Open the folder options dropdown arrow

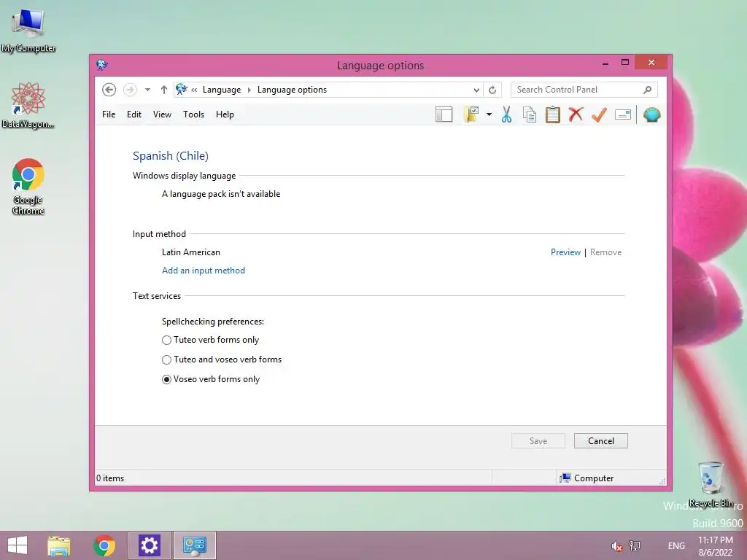click(x=489, y=114)
